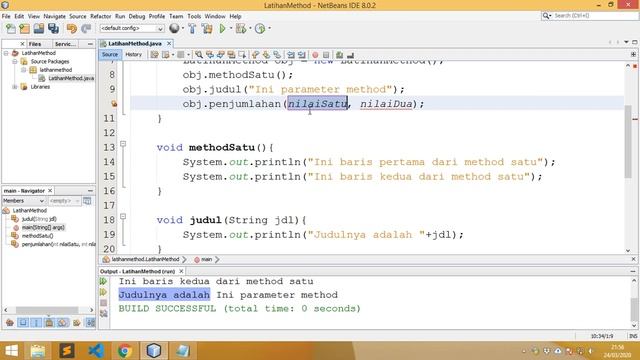Select the Source editor view button

pyautogui.click(x=110, y=54)
